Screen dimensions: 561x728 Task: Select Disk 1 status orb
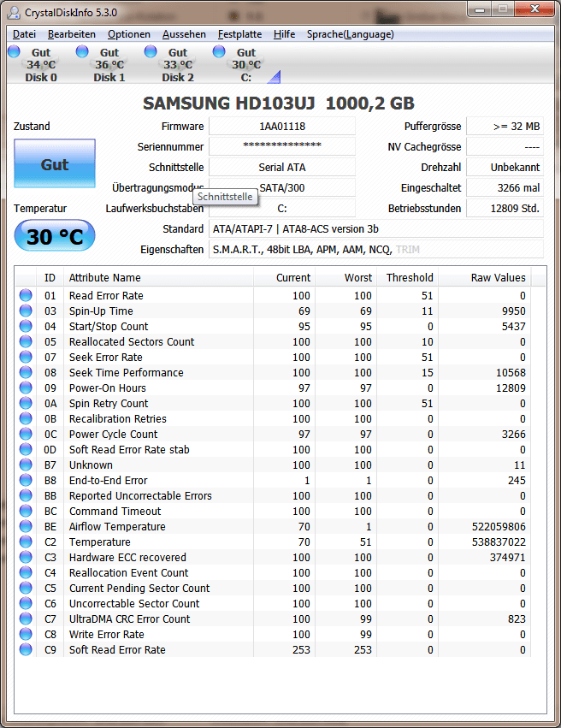(82, 51)
